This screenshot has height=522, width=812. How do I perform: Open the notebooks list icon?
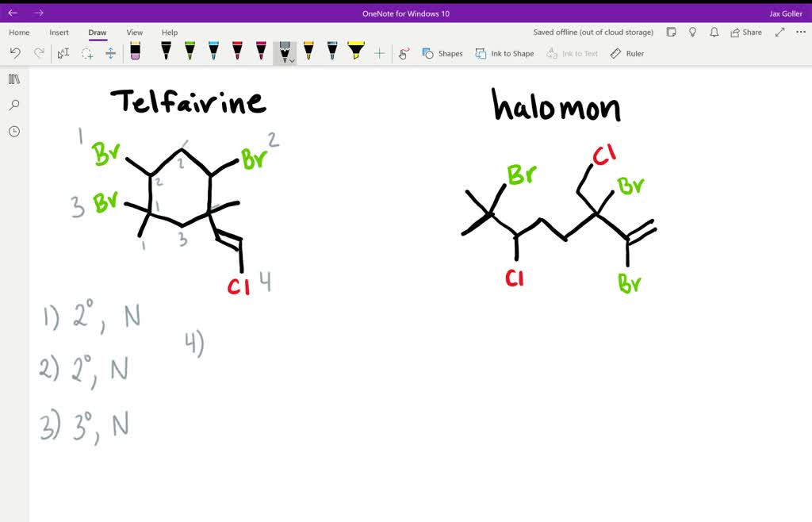pyautogui.click(x=13, y=79)
